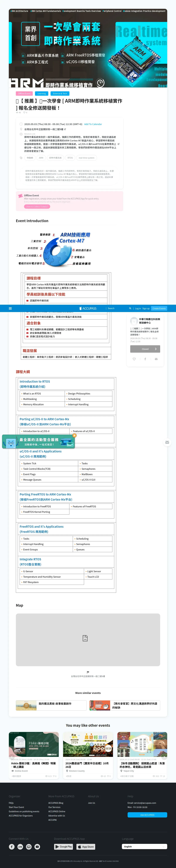The image size is (176, 868).
Task: Click the Add To Calendar link
Action: tap(93, 124)
